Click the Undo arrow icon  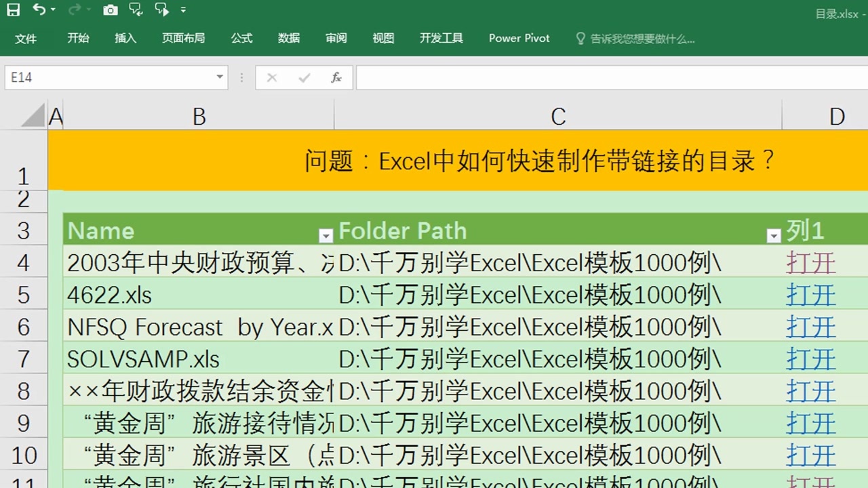(x=40, y=10)
